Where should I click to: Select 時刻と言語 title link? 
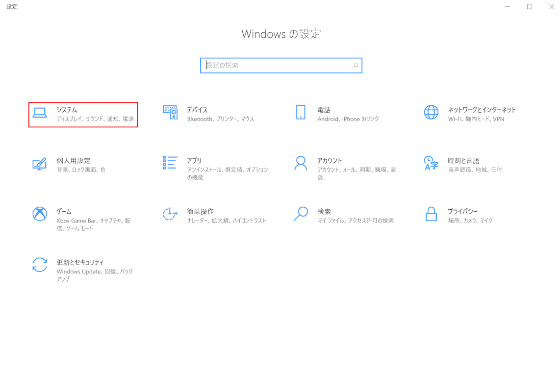tap(463, 161)
